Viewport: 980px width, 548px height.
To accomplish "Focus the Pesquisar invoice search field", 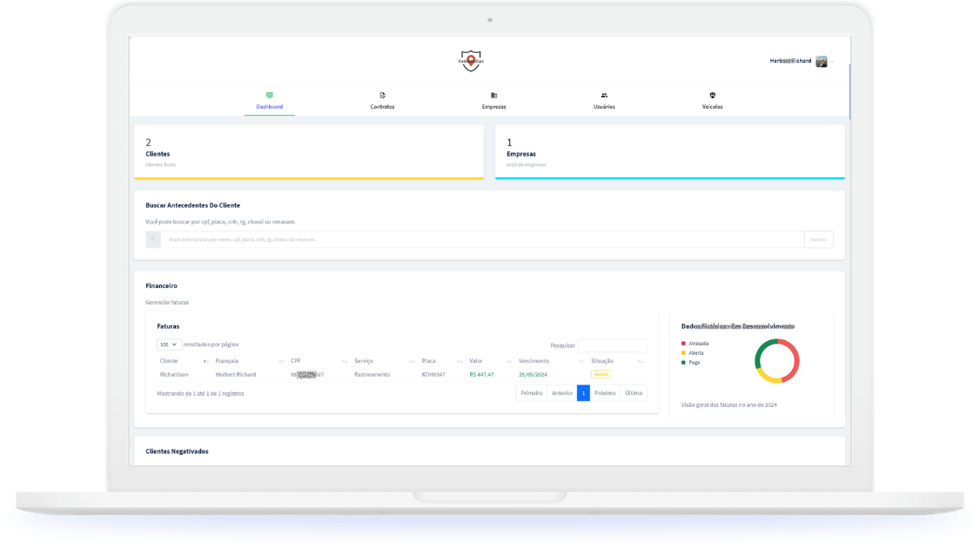I will coord(612,345).
